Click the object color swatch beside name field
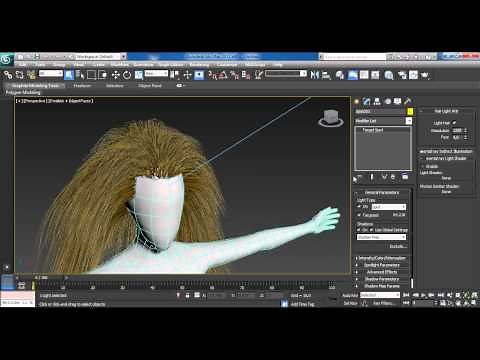Image resolution: width=480 pixels, height=360 pixels. pyautogui.click(x=410, y=111)
